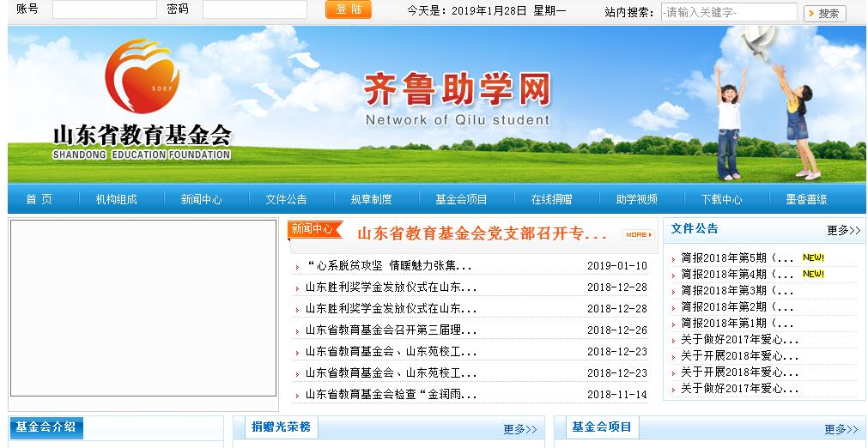Expand 更多 in the 文件公告 panel
Viewport: 868px width, 448px height.
coord(843,230)
